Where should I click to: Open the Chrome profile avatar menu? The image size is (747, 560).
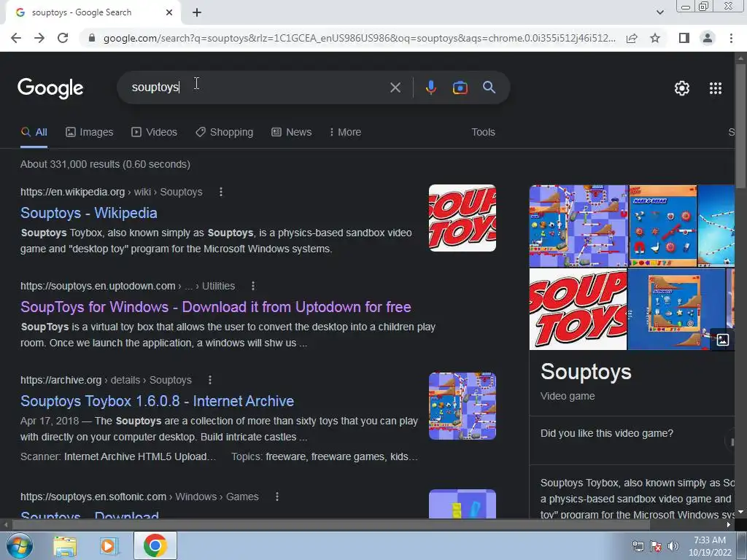pyautogui.click(x=708, y=38)
